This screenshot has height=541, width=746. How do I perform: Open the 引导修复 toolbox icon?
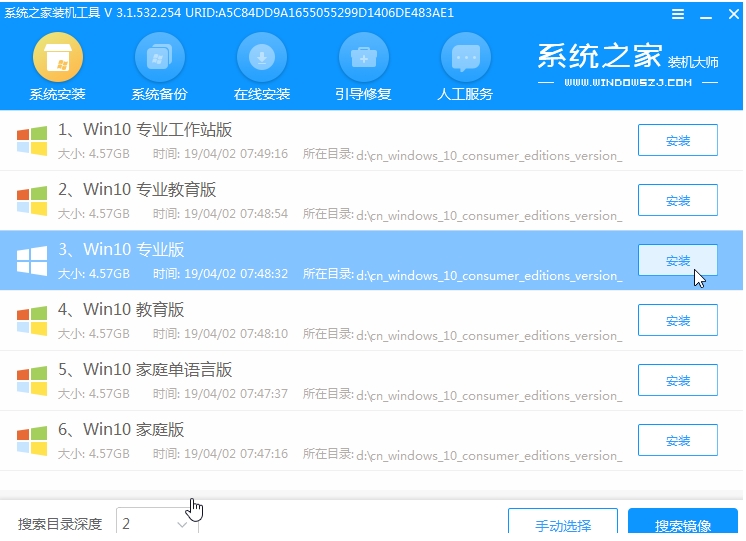coord(363,57)
